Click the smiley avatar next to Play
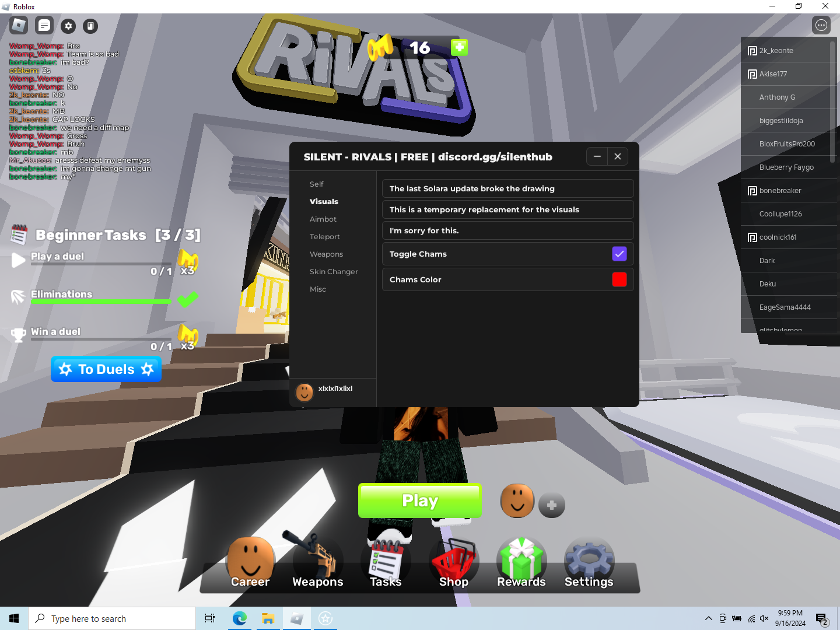 [x=517, y=501]
